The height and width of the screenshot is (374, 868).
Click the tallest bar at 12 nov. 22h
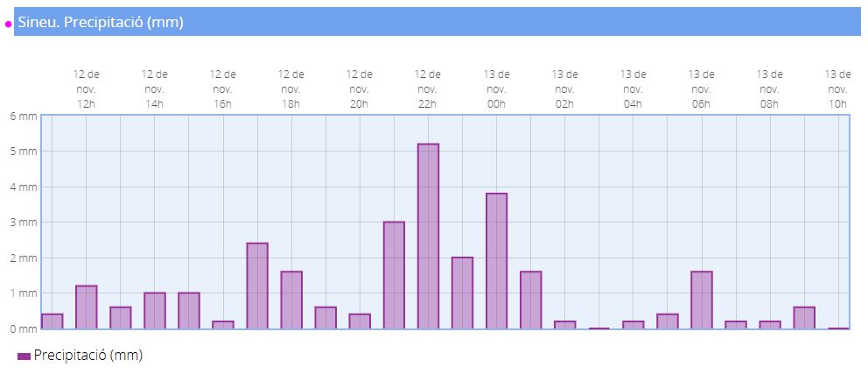point(428,236)
